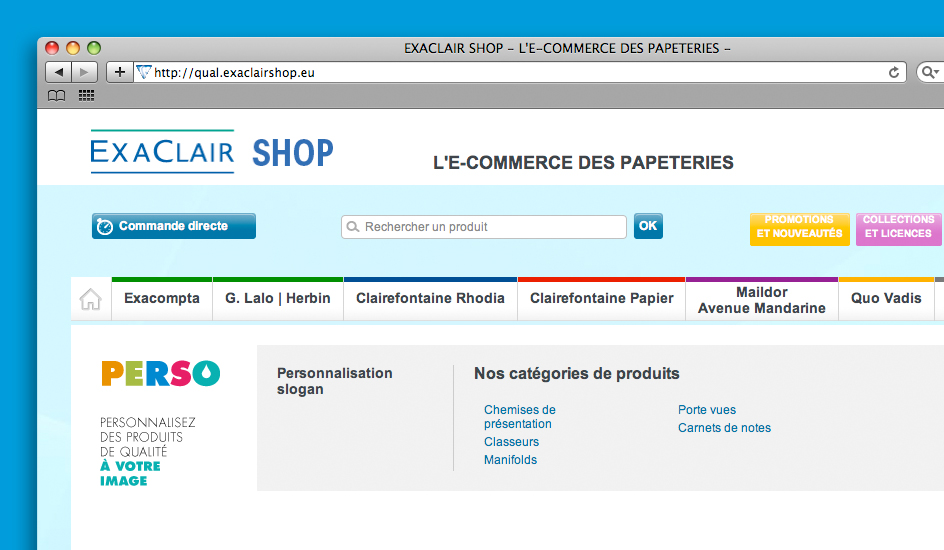Open the bookmarks book icon
This screenshot has width=944, height=550.
pyautogui.click(x=57, y=96)
